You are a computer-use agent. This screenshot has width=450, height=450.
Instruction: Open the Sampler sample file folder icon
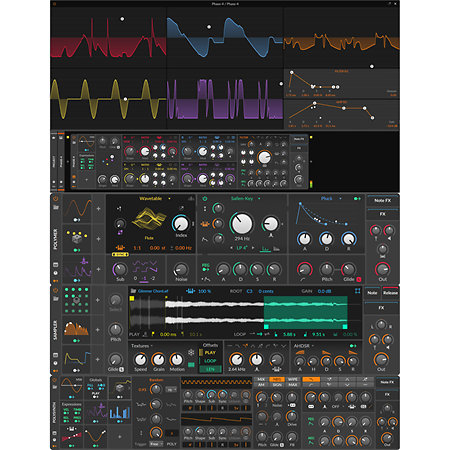(x=133, y=291)
